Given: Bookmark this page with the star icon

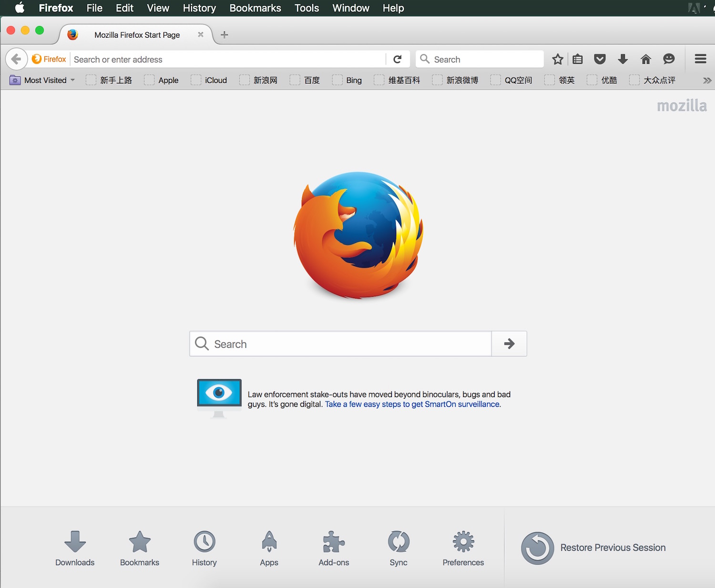Looking at the screenshot, I should click(558, 59).
